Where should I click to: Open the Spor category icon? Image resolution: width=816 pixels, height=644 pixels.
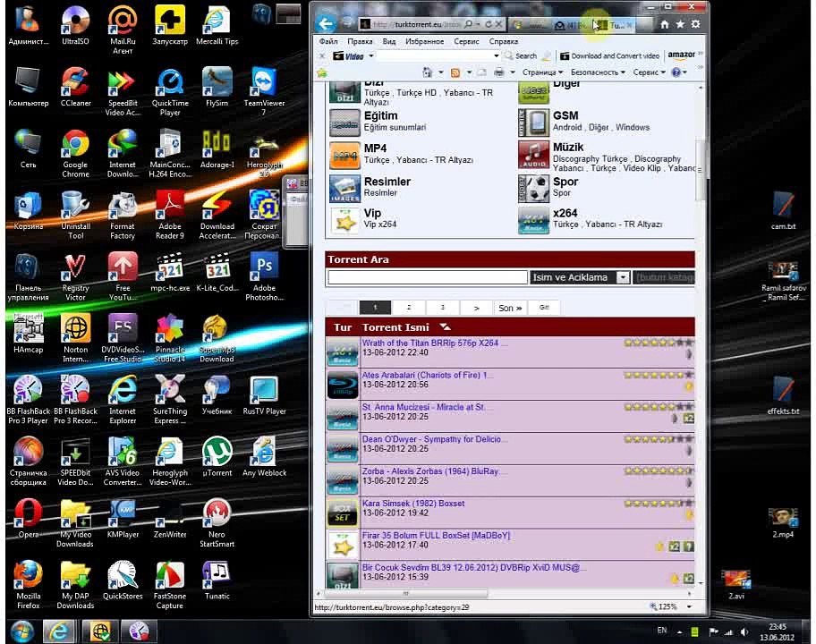pyautogui.click(x=533, y=189)
